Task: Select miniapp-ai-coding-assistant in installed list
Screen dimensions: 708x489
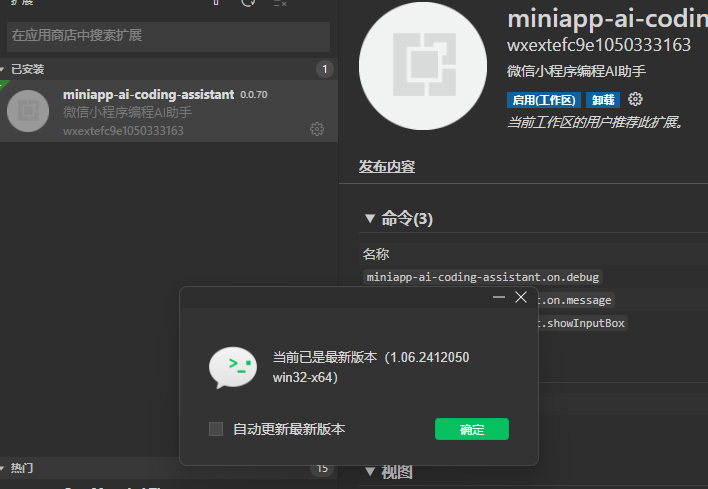Action: pos(169,111)
